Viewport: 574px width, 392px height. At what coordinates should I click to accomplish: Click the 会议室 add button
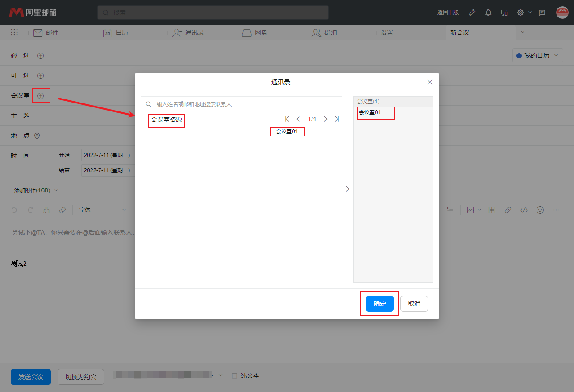(x=41, y=95)
